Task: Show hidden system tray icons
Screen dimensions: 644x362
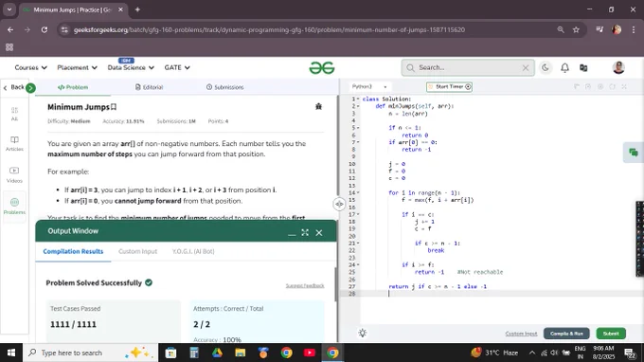Action: coord(532,353)
